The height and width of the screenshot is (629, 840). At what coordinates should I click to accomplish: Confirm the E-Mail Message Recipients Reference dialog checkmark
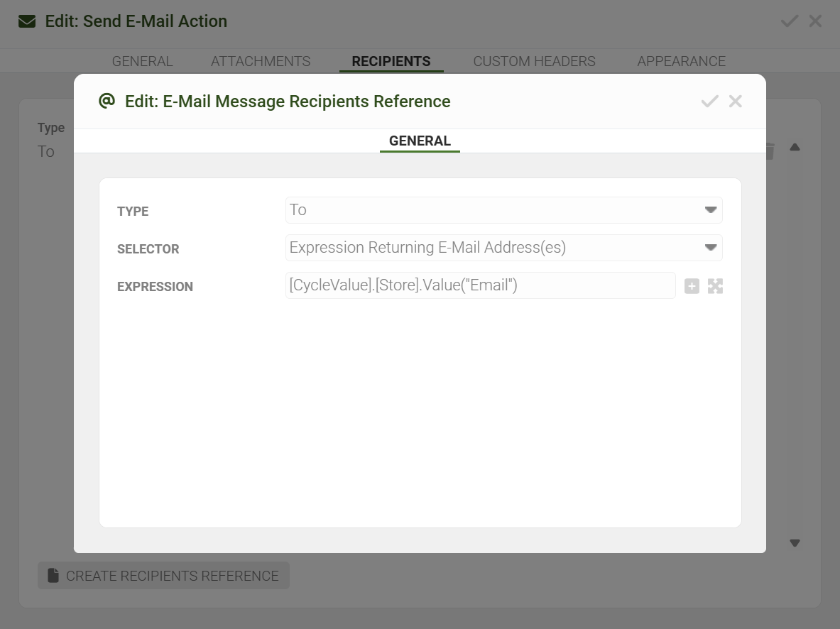pos(709,102)
